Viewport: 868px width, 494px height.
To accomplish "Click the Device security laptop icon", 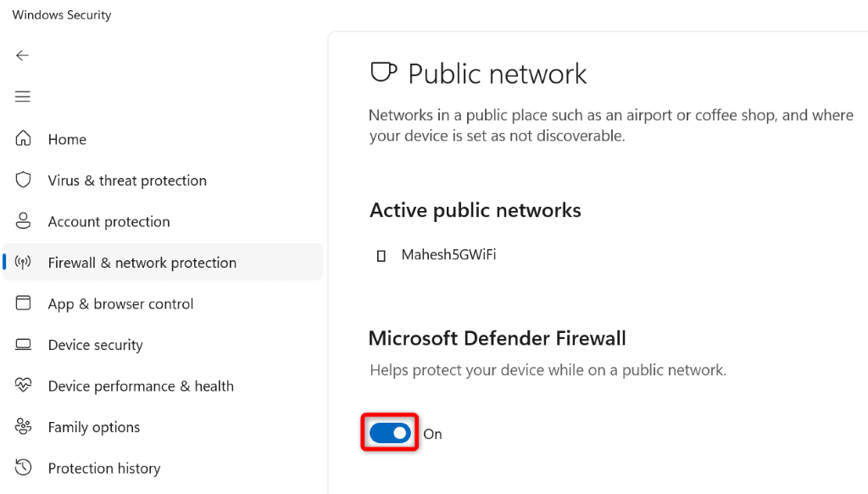I will (x=24, y=345).
